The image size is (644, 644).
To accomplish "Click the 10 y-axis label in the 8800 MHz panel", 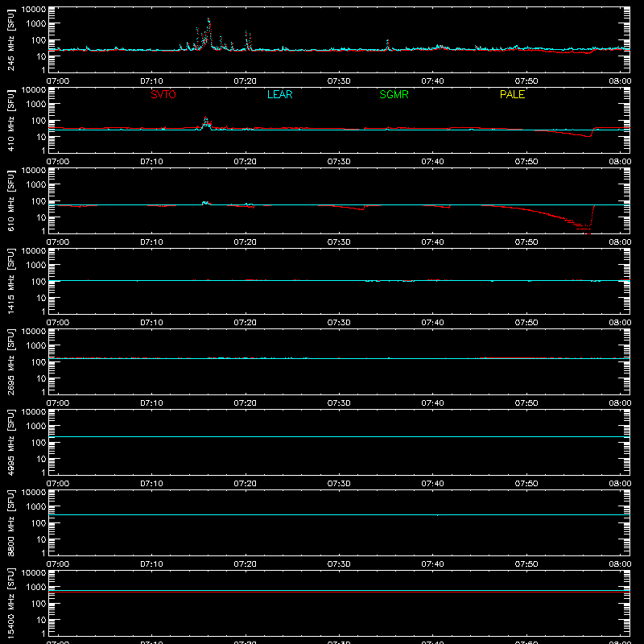I will (x=41, y=539).
